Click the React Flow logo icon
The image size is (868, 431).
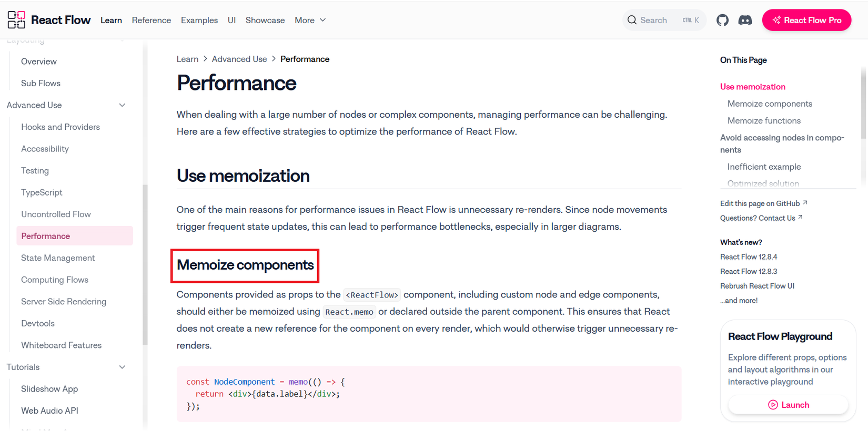click(x=16, y=19)
